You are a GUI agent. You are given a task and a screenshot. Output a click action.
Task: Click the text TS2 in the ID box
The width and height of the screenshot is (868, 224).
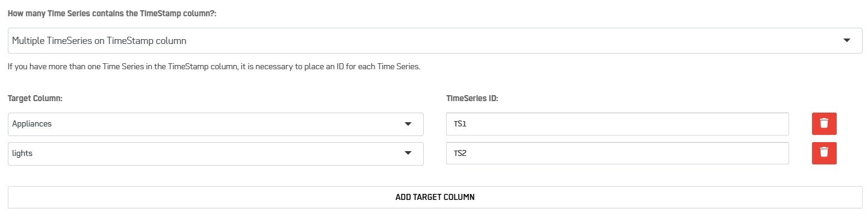460,154
